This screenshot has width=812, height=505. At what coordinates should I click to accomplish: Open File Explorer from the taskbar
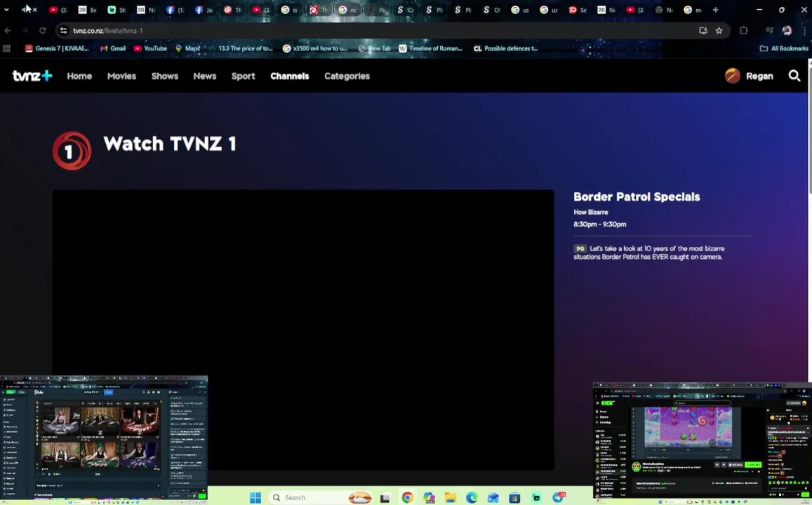[x=451, y=498]
